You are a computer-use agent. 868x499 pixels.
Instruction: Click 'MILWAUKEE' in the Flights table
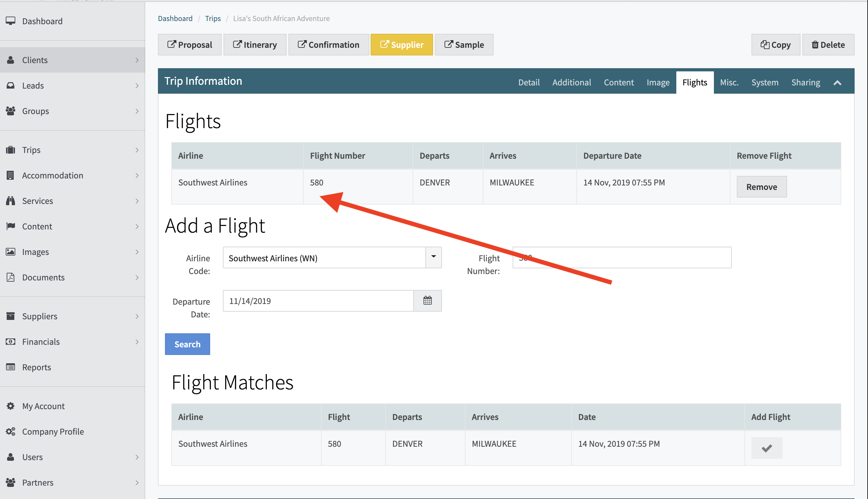[x=512, y=182]
